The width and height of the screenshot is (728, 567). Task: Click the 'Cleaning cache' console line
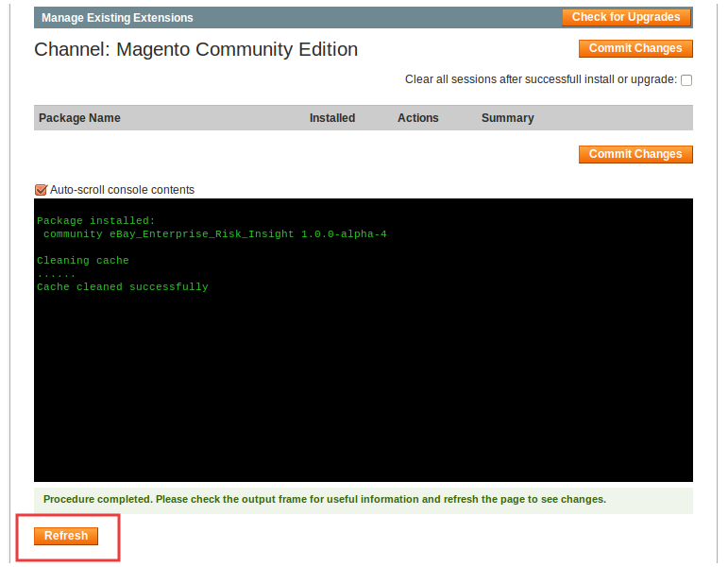click(x=83, y=261)
